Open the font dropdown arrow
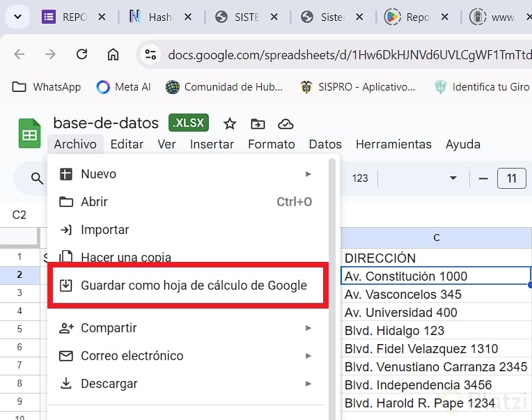 click(x=453, y=178)
